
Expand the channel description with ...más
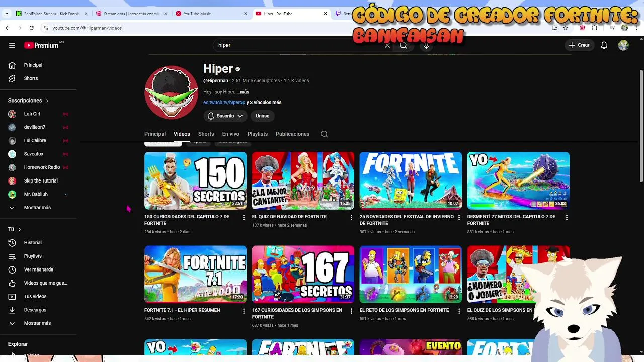[x=243, y=92]
